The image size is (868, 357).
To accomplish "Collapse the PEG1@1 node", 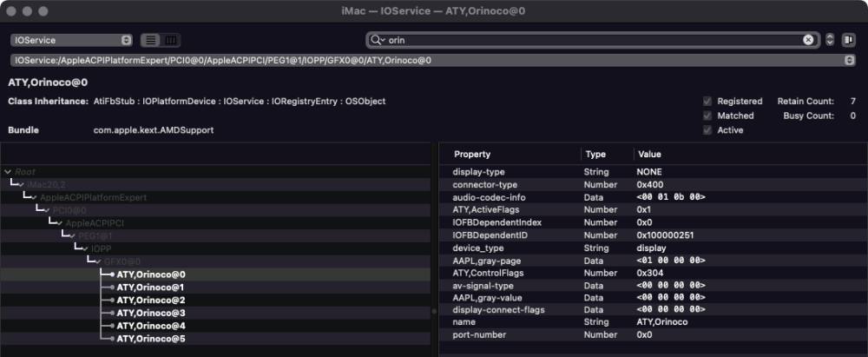I will coord(72,235).
